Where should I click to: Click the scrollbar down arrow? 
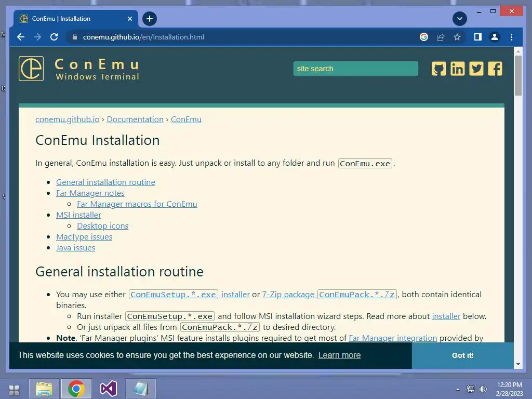pos(518,364)
